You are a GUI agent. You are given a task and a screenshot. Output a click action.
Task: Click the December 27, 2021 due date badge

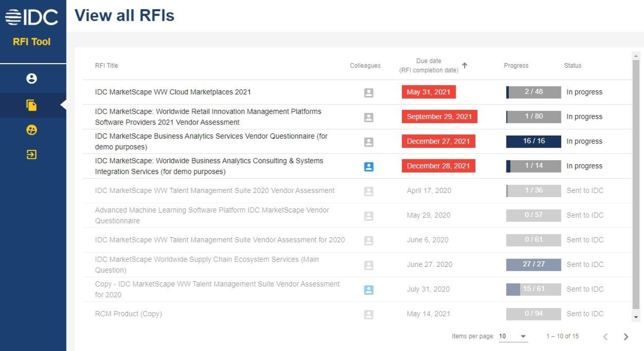pos(438,141)
